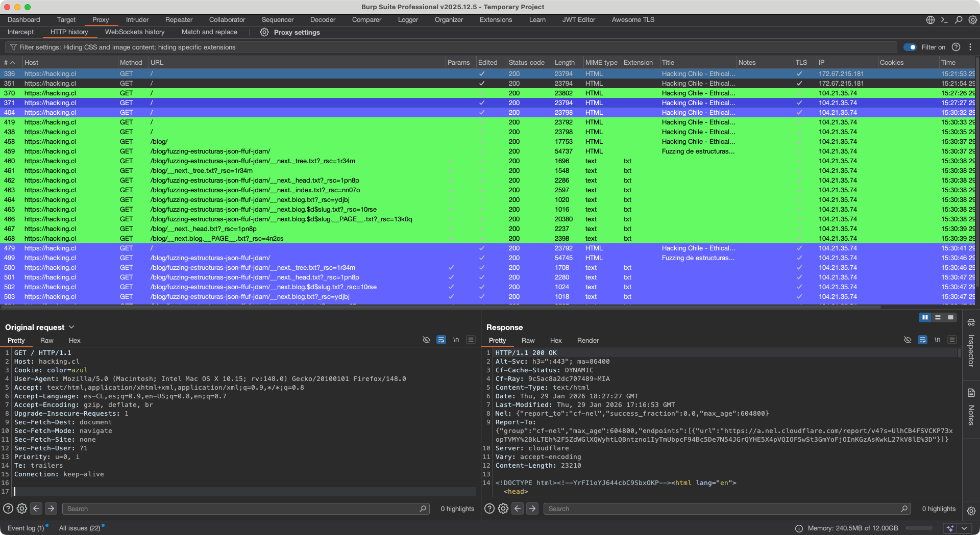The image size is (980, 535).
Task: Click the AI sparkle icon in status bar
Action: [949, 528]
